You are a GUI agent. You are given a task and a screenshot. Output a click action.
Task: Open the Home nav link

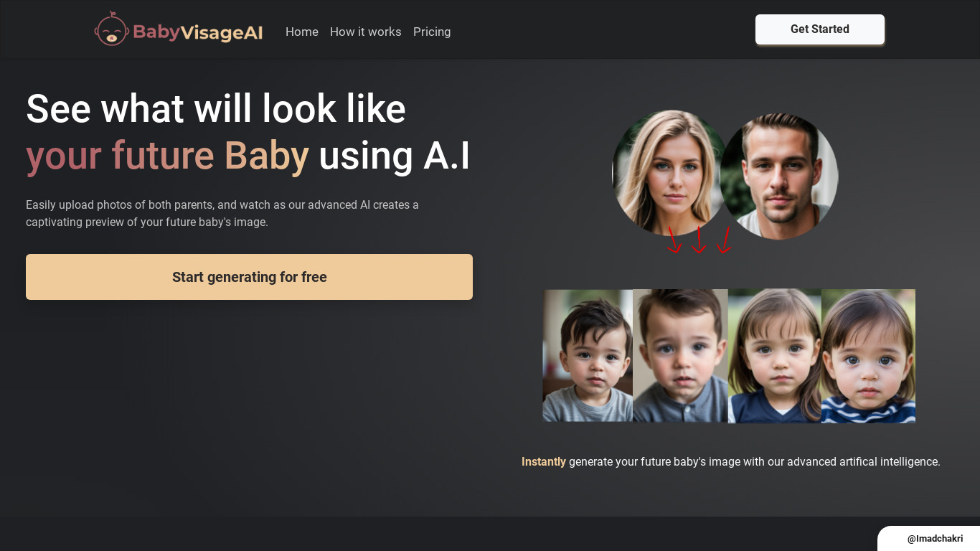click(302, 32)
